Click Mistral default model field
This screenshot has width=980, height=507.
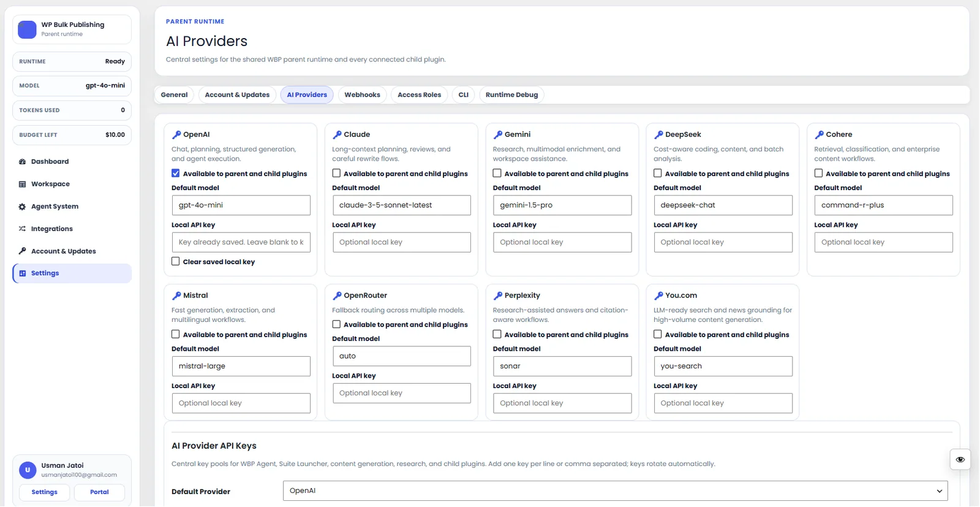click(241, 366)
